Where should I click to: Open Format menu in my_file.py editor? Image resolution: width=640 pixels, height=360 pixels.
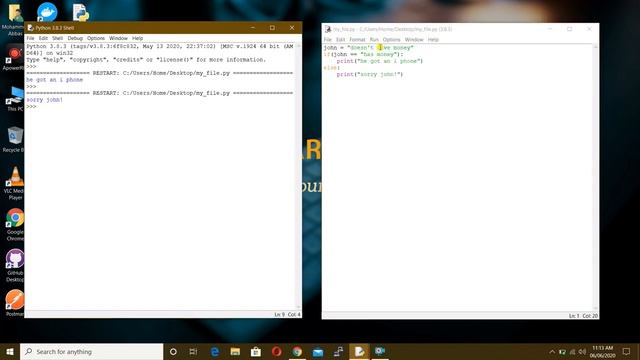[x=357, y=40]
